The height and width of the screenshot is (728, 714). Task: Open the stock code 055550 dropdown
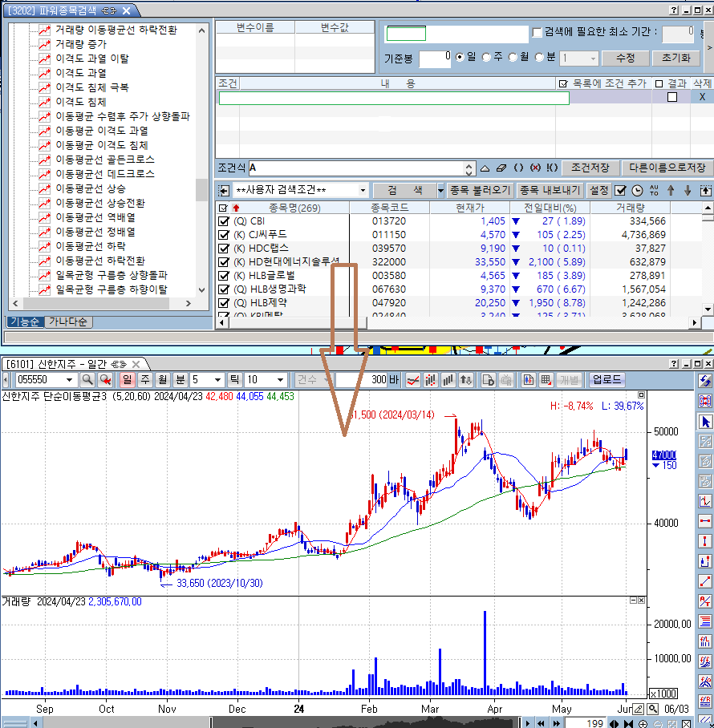[x=71, y=379]
